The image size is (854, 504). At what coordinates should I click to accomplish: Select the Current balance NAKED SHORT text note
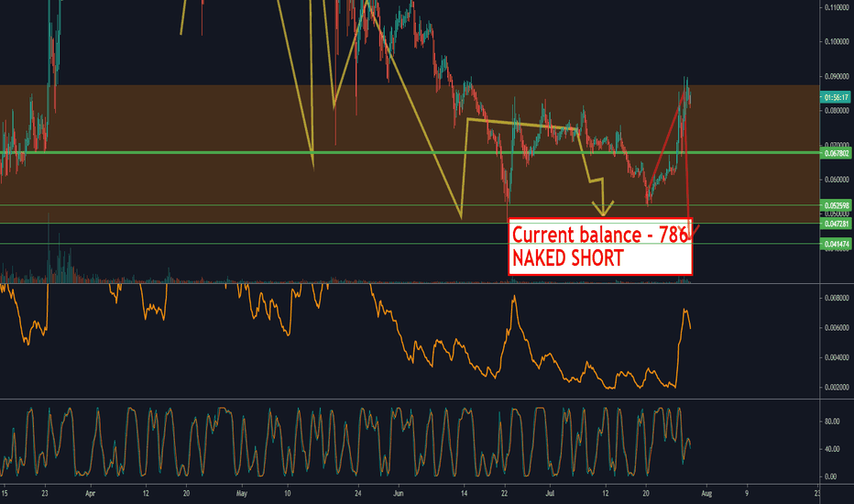point(600,247)
